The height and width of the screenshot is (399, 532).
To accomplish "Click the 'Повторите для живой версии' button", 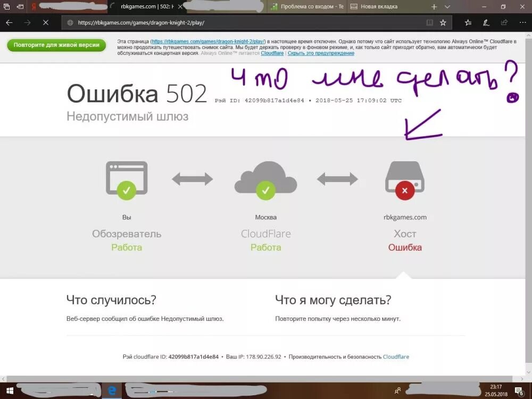I will tap(56, 45).
